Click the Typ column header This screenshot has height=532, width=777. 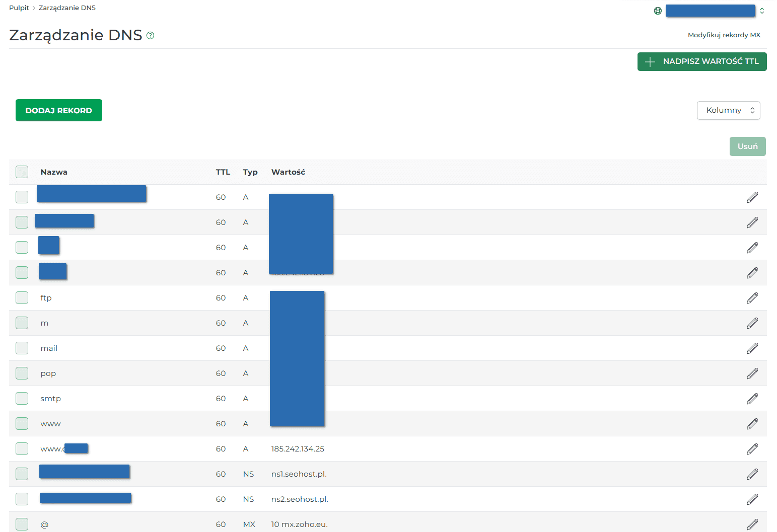[250, 172]
